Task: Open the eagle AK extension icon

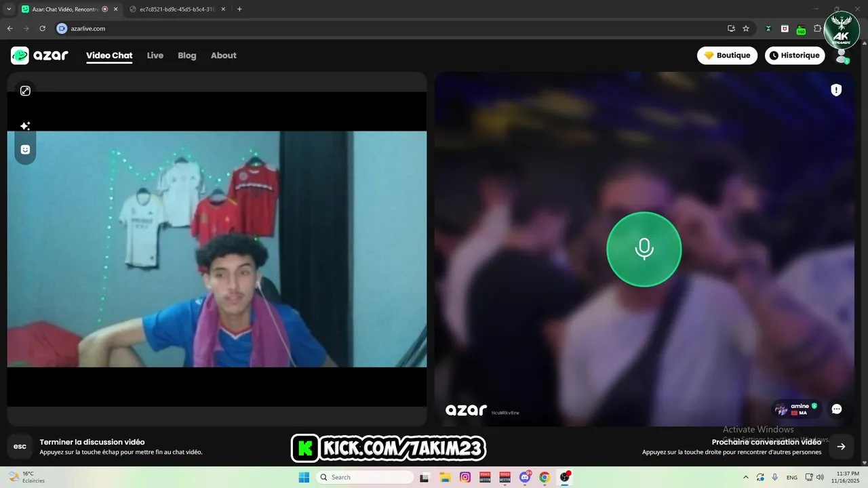Action: [x=768, y=28]
